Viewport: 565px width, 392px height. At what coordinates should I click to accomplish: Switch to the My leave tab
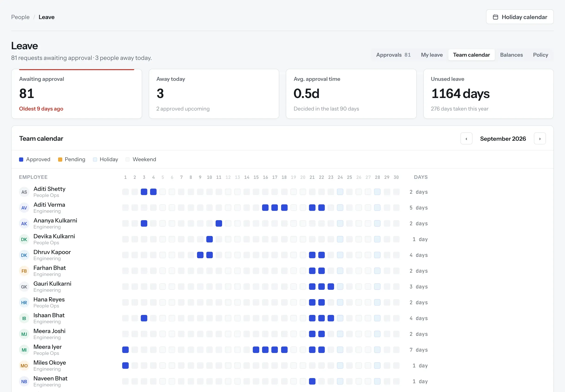coord(432,55)
